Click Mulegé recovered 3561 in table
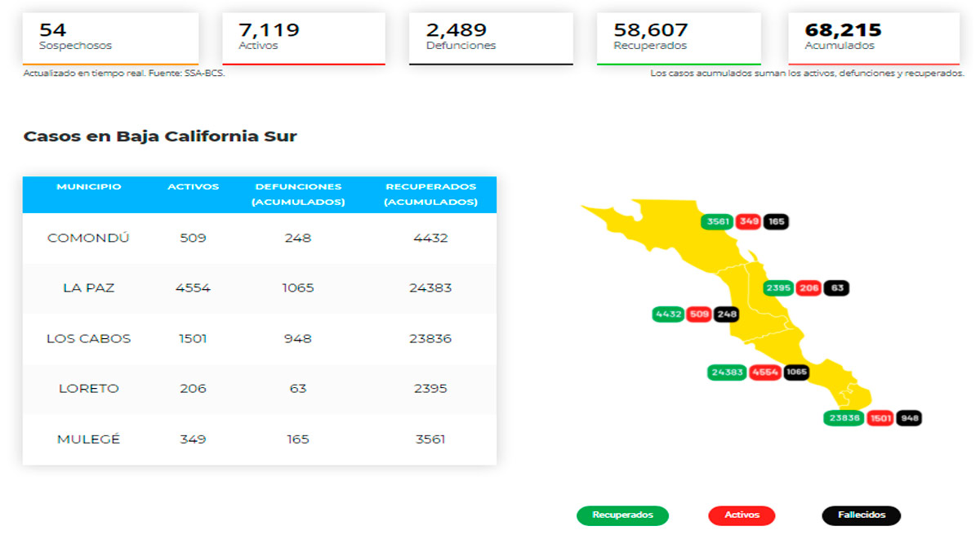The width and height of the screenshot is (980, 544). tap(430, 439)
